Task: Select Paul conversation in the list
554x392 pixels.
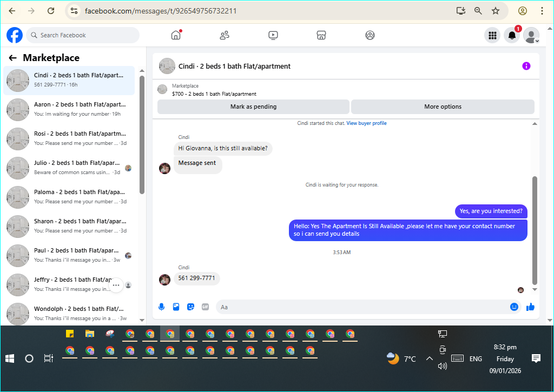Action: click(69, 256)
